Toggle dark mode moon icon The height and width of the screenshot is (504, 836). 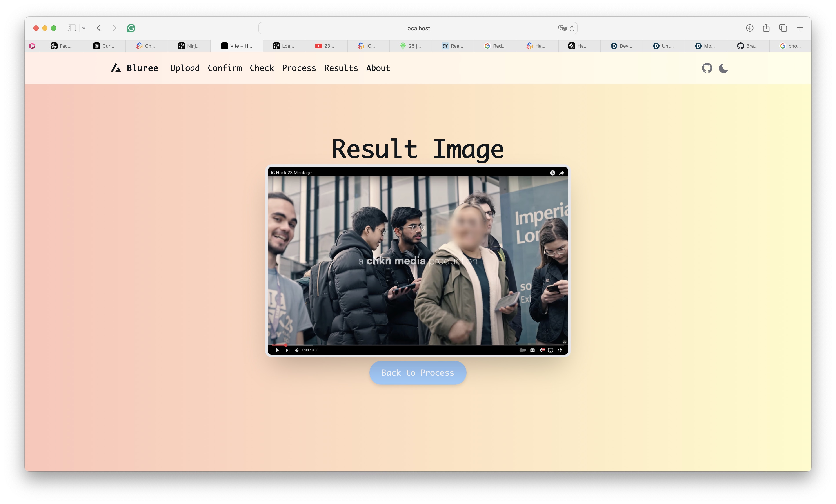click(723, 68)
